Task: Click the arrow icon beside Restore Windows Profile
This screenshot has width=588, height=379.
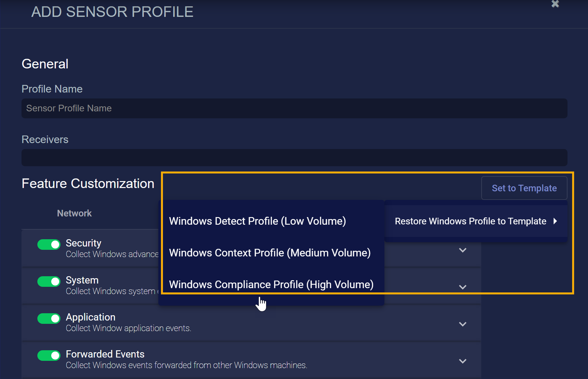Action: pos(555,221)
